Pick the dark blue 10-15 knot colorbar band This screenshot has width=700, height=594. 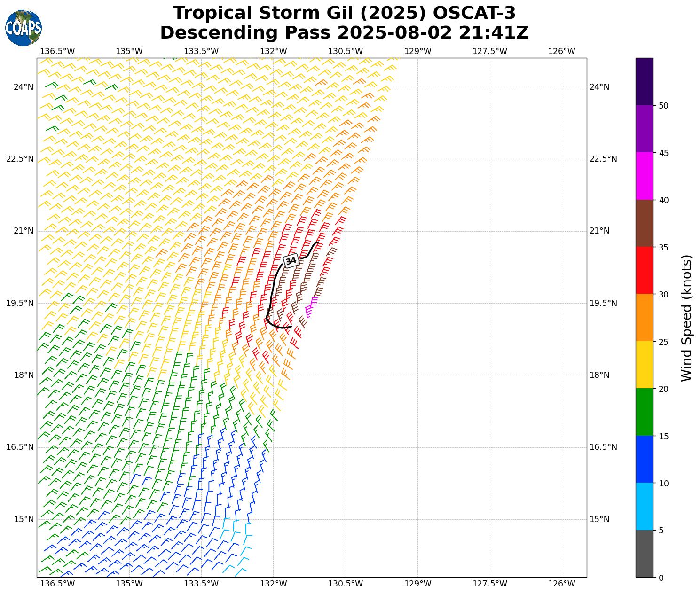click(644, 459)
